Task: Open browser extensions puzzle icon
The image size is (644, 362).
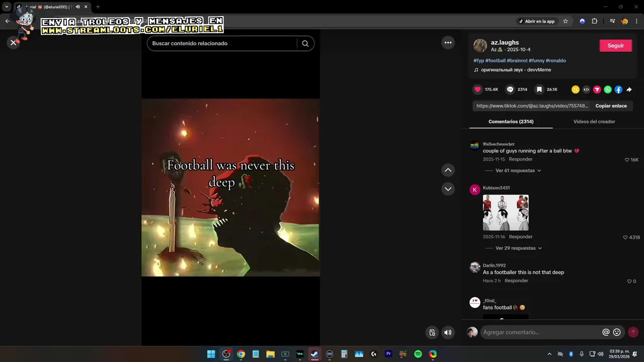Action: click(594, 21)
